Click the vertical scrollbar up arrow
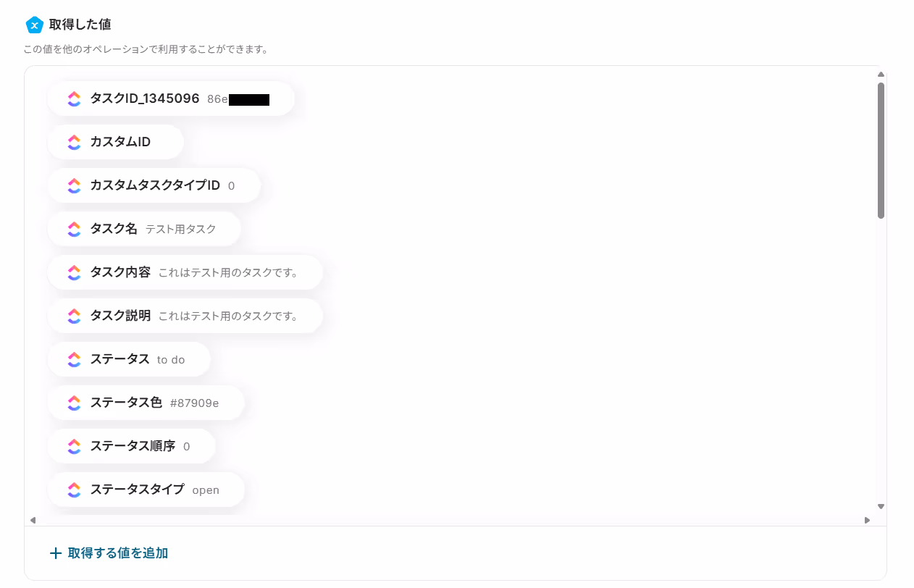The width and height of the screenshot is (914, 588). click(881, 75)
